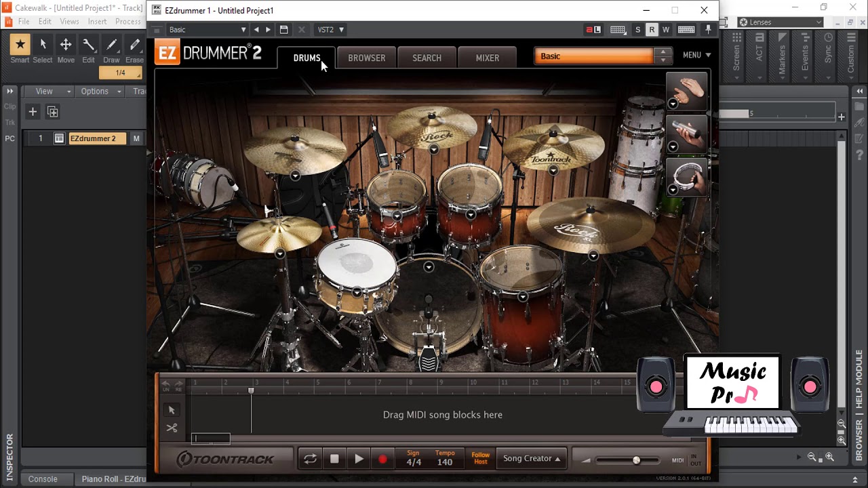Open the VST2 dropdown in plugin header

point(331,30)
